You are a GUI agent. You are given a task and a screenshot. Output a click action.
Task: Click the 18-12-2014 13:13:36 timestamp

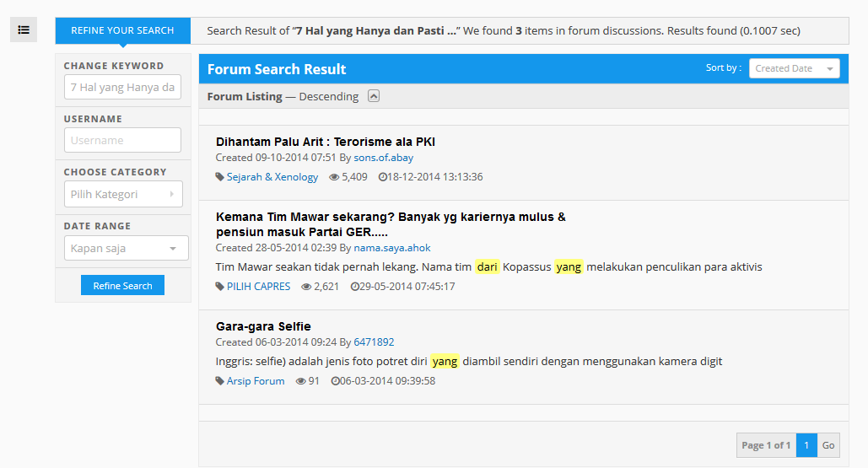[434, 177]
